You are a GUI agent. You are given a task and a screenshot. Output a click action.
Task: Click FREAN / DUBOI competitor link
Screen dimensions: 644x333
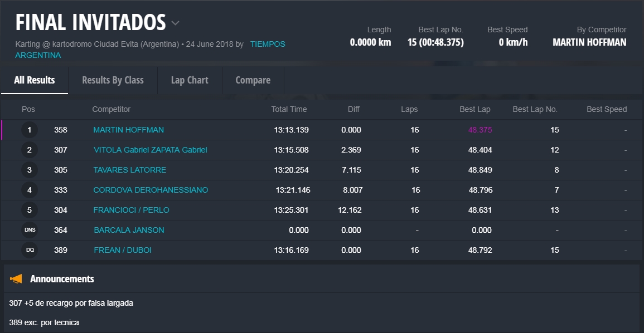tap(122, 250)
